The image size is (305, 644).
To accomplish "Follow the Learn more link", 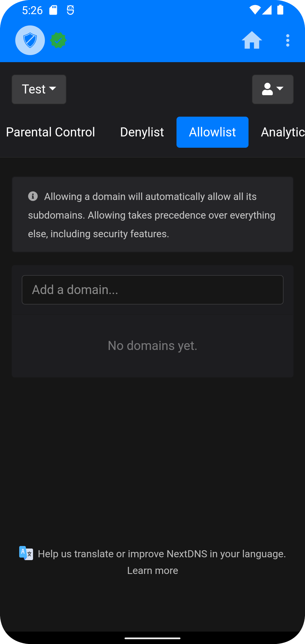I will click(152, 571).
